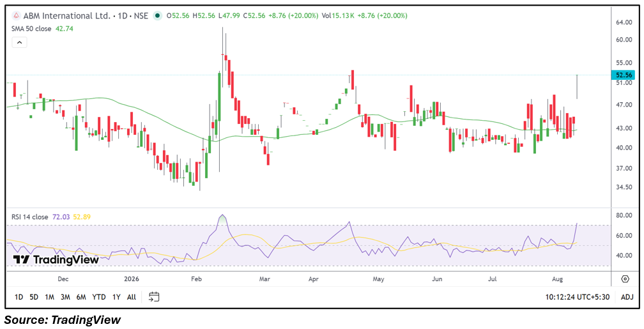The width and height of the screenshot is (644, 329).
Task: Click the SMA 50 close indicator label
Action: tap(32, 29)
